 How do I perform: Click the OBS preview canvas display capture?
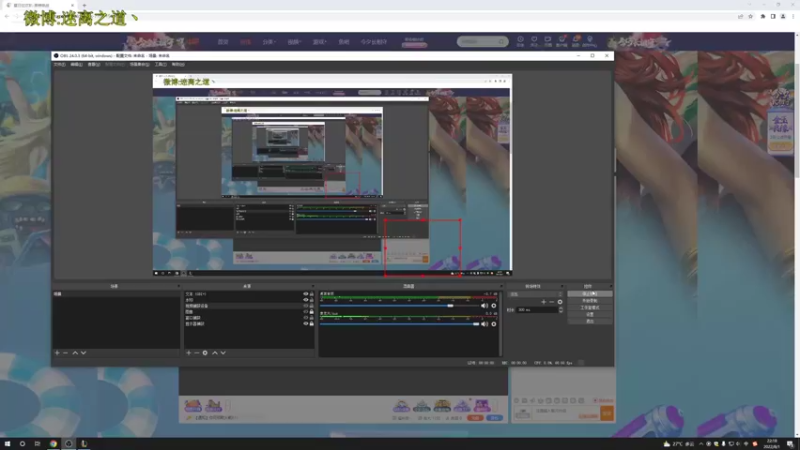tap(333, 175)
